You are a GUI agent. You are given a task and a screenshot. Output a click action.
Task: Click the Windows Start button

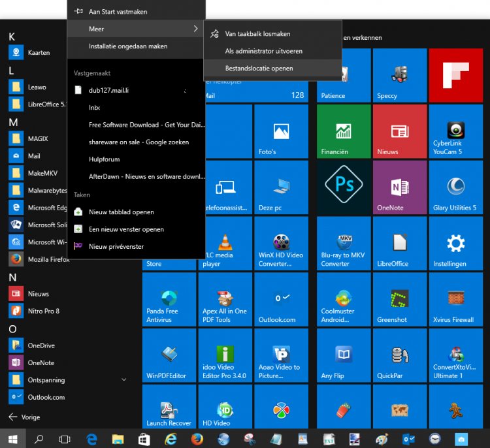[x=12, y=439]
